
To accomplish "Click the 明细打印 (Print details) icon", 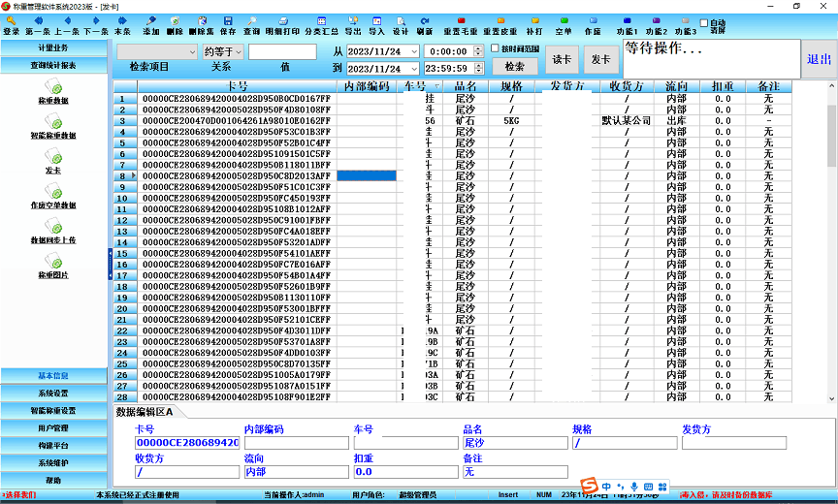I will click(282, 25).
